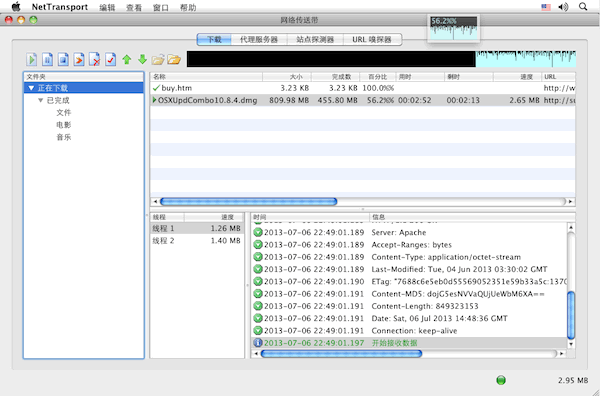Viewport: 600px width, 396px height.
Task: Sort by the 名称 column header
Action: (206, 77)
